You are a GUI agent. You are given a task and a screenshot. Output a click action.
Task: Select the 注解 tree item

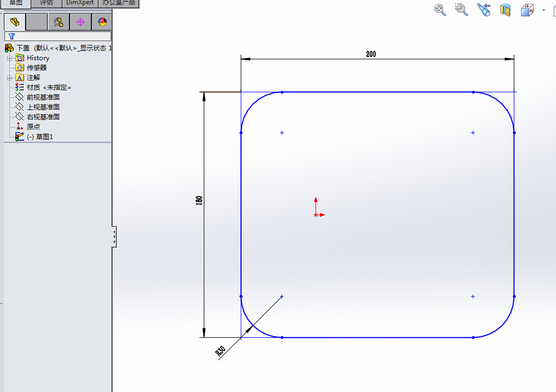(33, 77)
